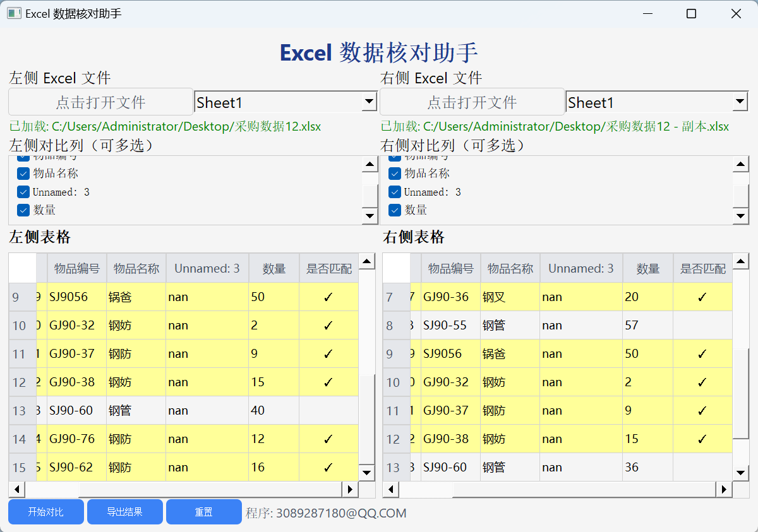758x532 pixels.
Task: Toggle left 数量 checkbox
Action: [x=23, y=210]
